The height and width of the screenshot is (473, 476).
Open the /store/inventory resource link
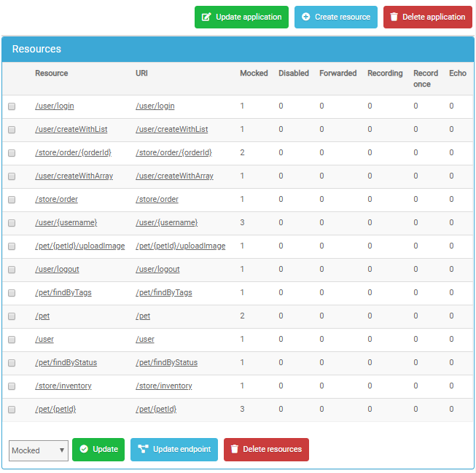(x=63, y=386)
